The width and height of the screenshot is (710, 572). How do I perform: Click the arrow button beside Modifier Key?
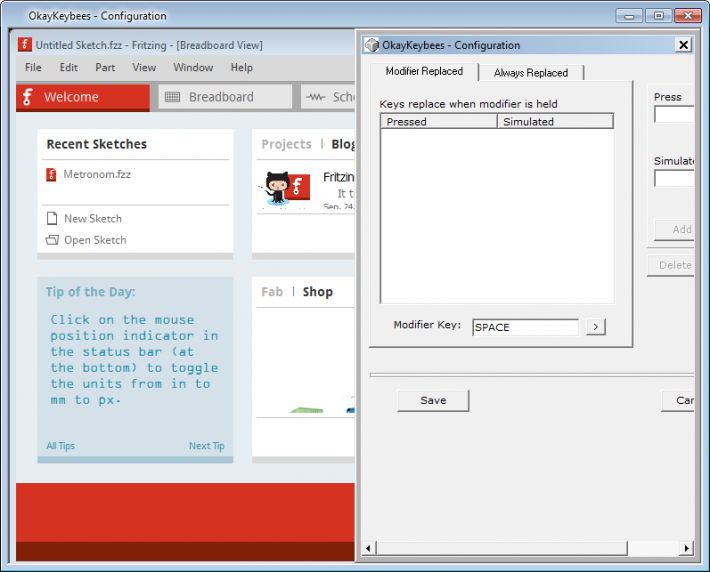pos(595,327)
